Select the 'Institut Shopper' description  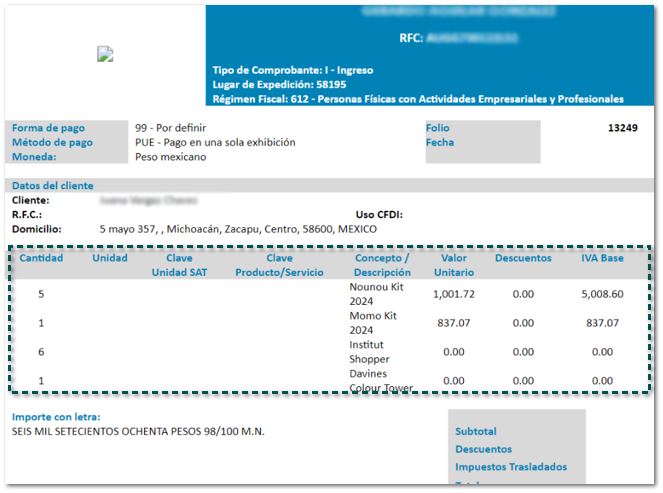coord(369,352)
